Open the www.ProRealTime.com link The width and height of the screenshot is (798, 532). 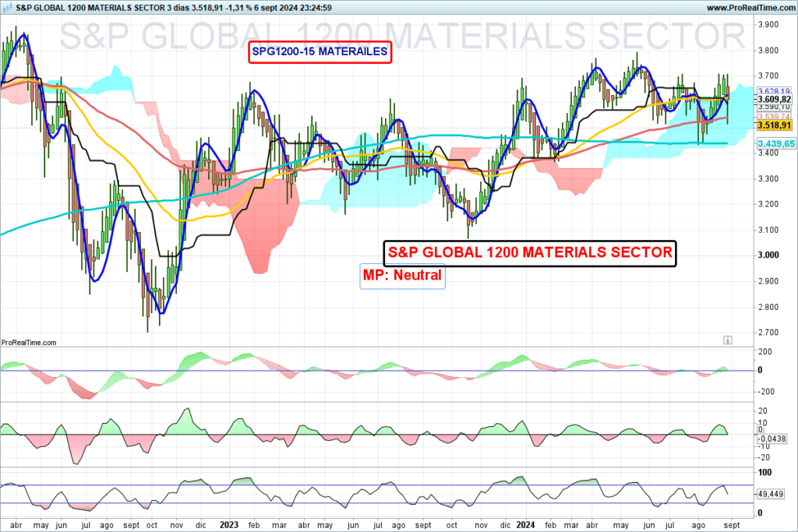click(x=751, y=8)
